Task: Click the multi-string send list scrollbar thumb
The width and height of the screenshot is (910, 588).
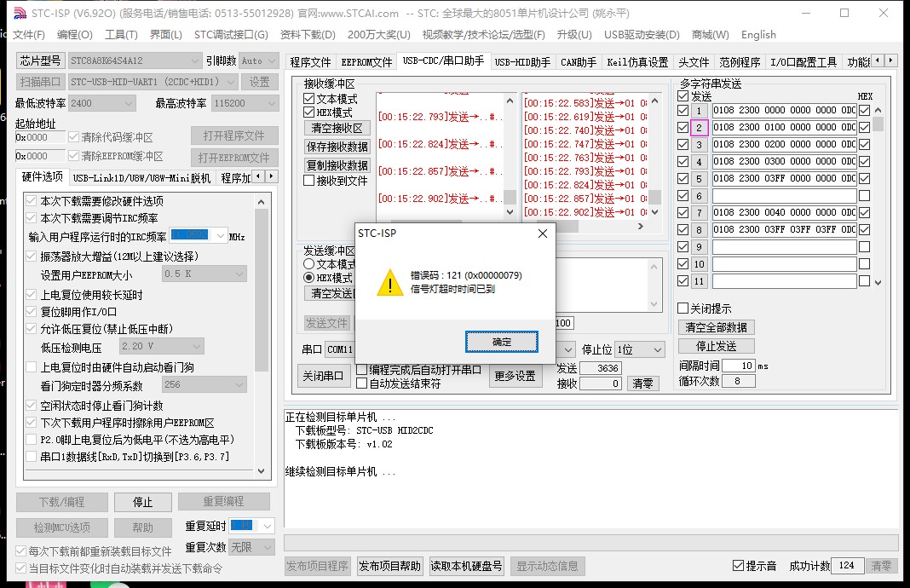Action: point(878,124)
